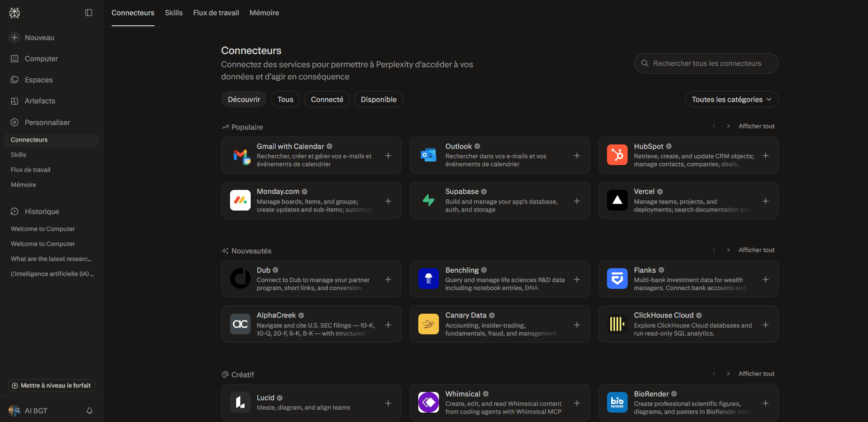
Task: Go to next page of Nouveautés connectors
Action: (728, 250)
